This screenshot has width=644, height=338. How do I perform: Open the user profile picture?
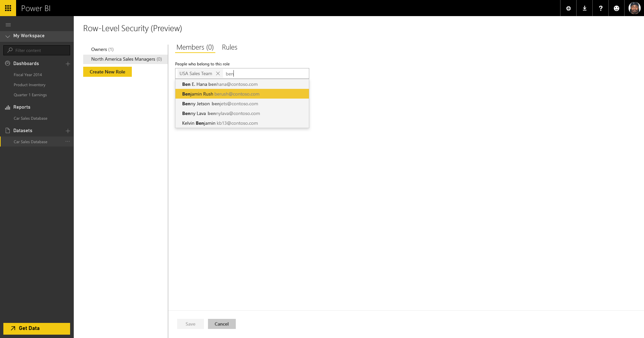pos(634,8)
